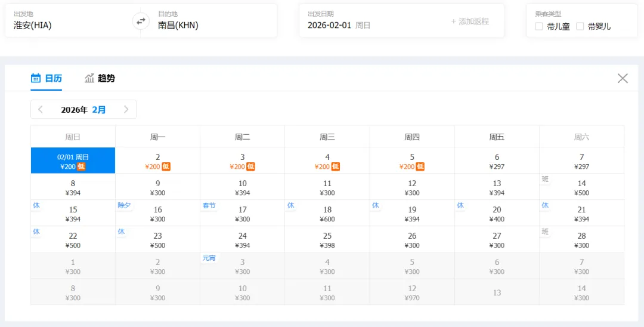Go to the previous month

[x=41, y=110]
